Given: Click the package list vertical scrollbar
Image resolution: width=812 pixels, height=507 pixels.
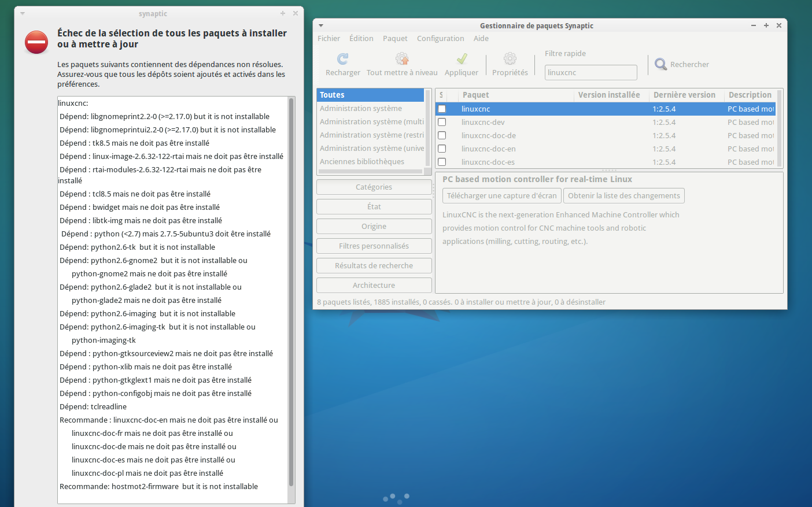Looking at the screenshot, I should click(x=780, y=127).
